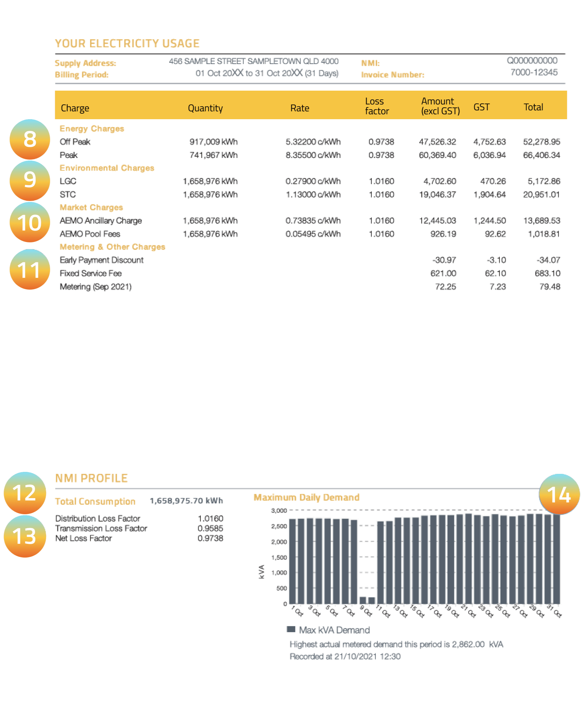Click the Max kVA Demand legend square

tap(291, 629)
